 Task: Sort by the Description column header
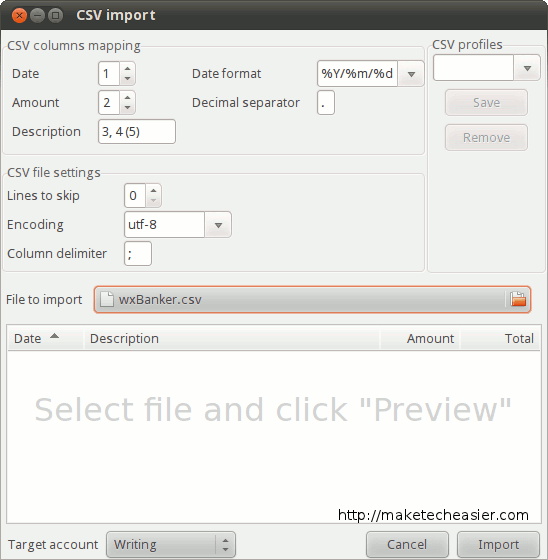[232, 339]
